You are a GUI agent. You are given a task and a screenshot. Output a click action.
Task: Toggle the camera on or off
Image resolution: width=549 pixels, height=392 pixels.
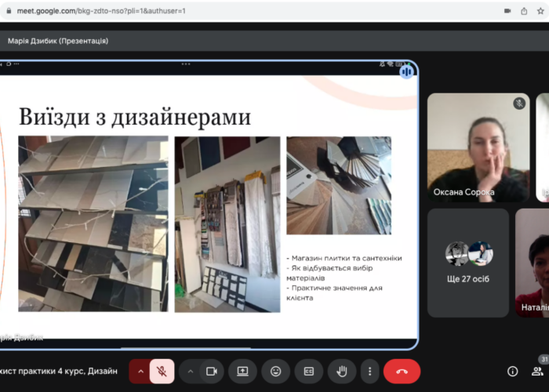pos(211,371)
